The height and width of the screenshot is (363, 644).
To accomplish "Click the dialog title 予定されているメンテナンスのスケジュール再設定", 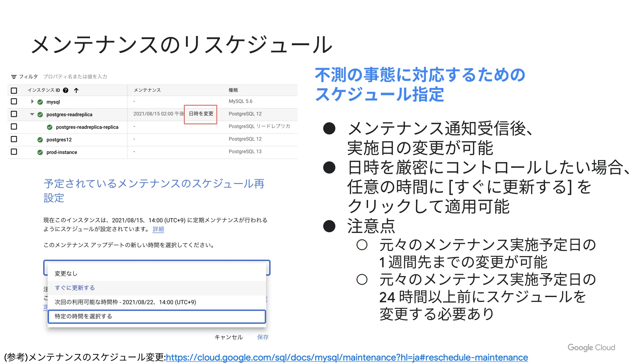I will pos(154,190).
